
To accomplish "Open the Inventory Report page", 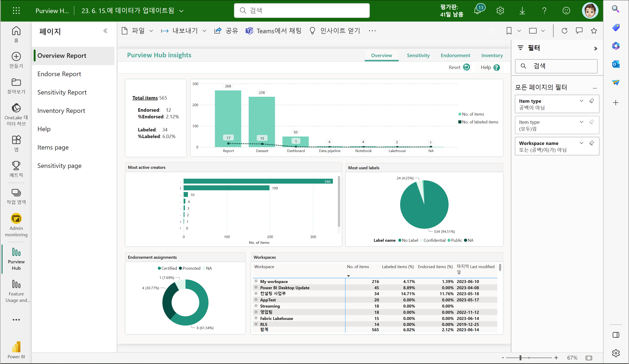I will [61, 111].
